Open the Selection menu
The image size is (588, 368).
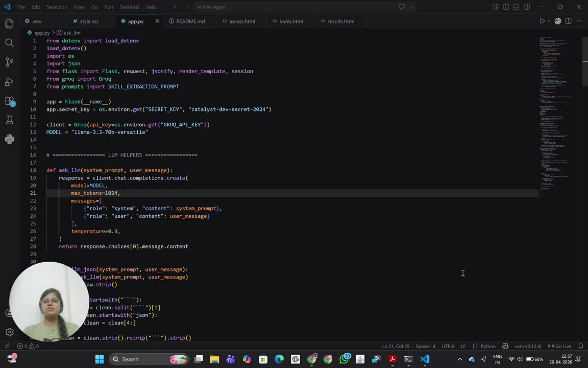pos(57,7)
